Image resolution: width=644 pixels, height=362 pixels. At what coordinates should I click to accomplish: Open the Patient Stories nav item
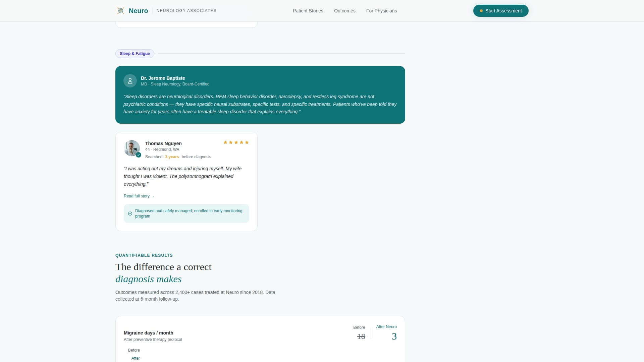coord(308,11)
